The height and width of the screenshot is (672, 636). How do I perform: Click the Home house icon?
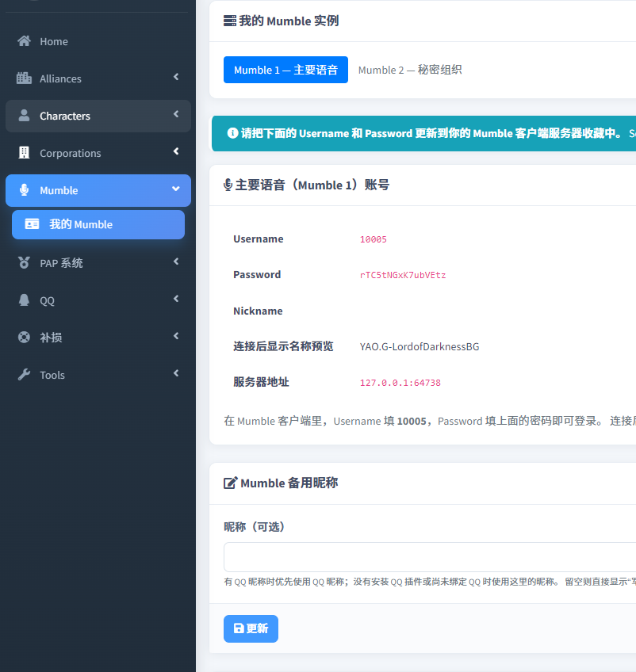pyautogui.click(x=24, y=41)
